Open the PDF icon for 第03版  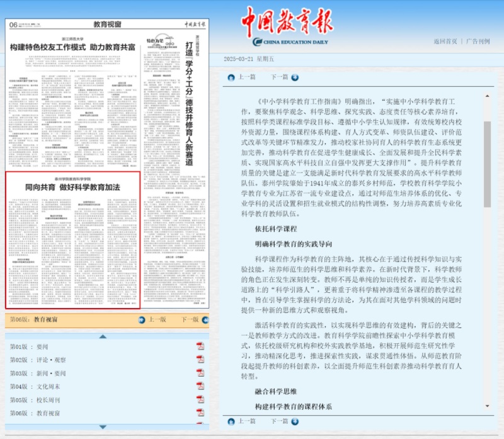click(x=200, y=372)
